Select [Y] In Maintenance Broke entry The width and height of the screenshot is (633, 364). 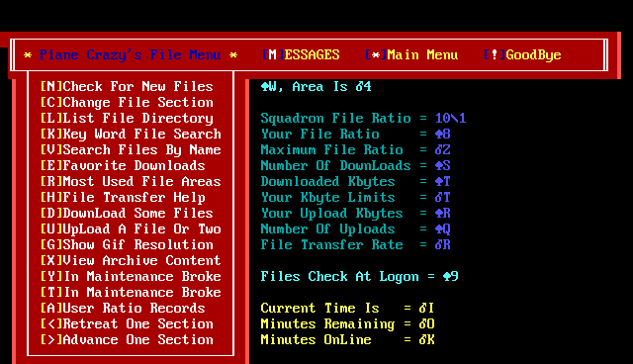click(x=131, y=276)
